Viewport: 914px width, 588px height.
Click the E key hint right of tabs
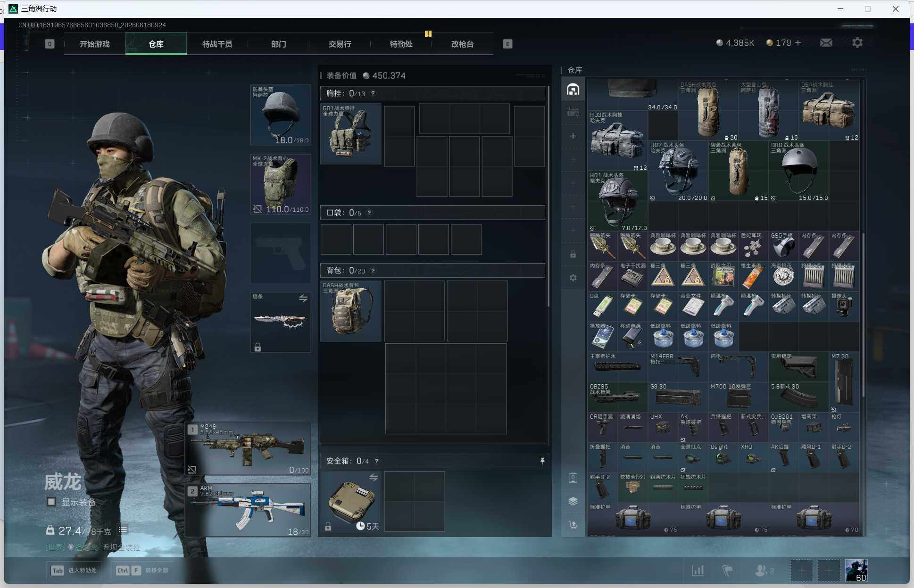point(507,44)
